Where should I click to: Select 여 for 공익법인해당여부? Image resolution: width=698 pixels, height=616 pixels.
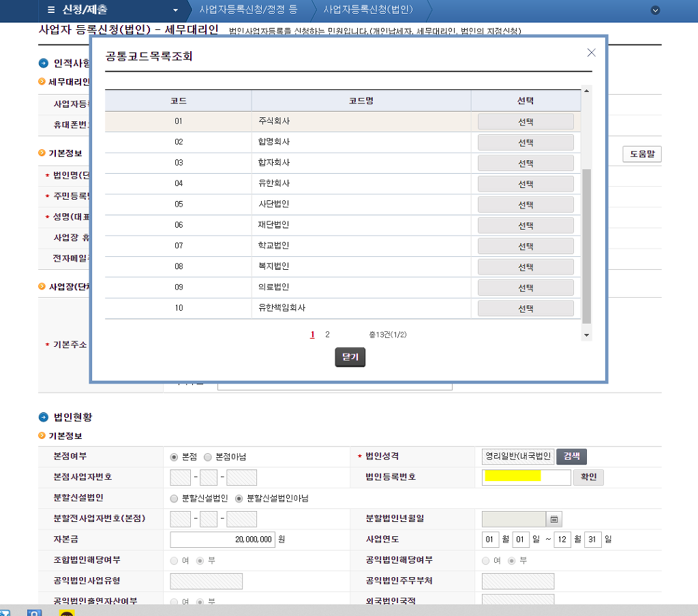(485, 561)
